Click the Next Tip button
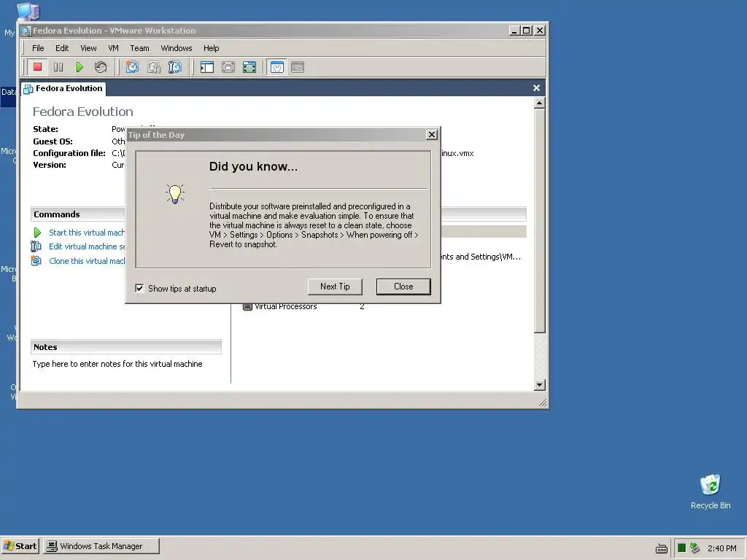 [x=335, y=287]
